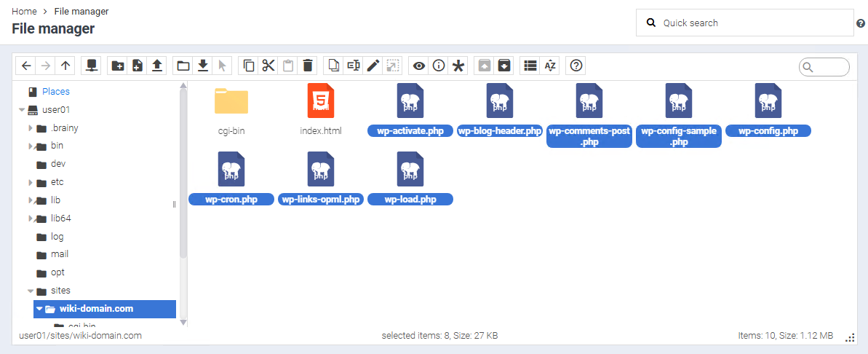This screenshot has height=354, width=868.
Task: Go forward using the right arrow
Action: point(46,66)
